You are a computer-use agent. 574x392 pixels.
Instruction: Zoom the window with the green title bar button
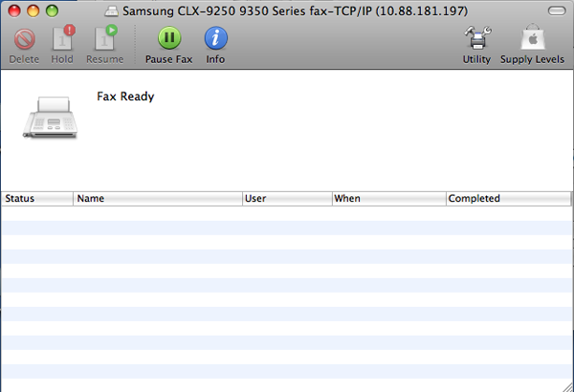[x=52, y=11]
